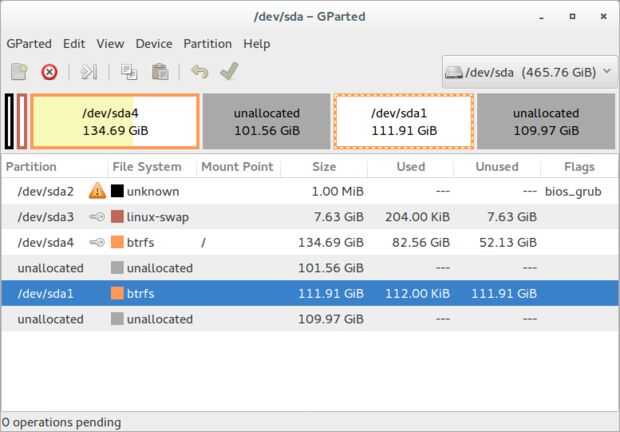Screen dimensions: 620x432
Task: Open the Device menu
Action: 154,44
